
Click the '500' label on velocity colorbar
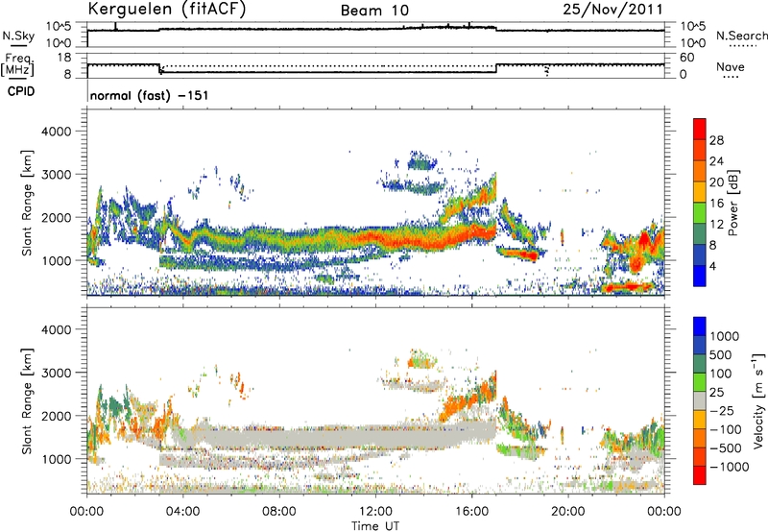point(721,355)
